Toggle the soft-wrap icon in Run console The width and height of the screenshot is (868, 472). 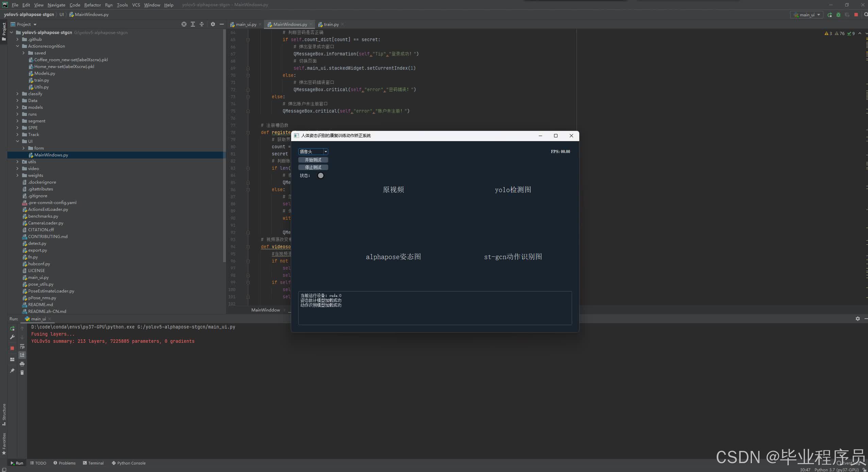[22, 347]
